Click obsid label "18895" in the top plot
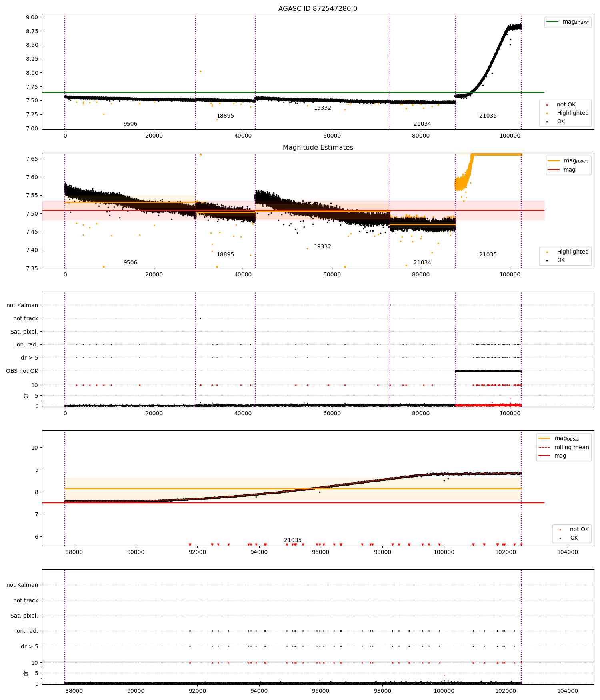Viewport: 600px width, 700px height. click(x=225, y=116)
